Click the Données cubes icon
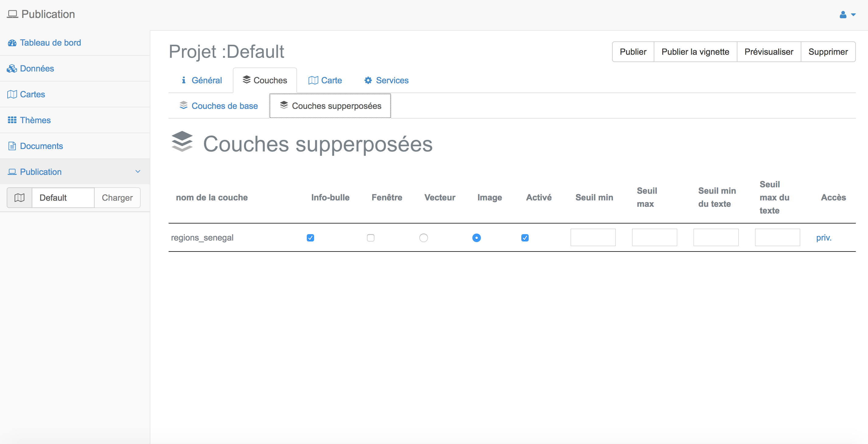Image resolution: width=868 pixels, height=444 pixels. coord(12,69)
